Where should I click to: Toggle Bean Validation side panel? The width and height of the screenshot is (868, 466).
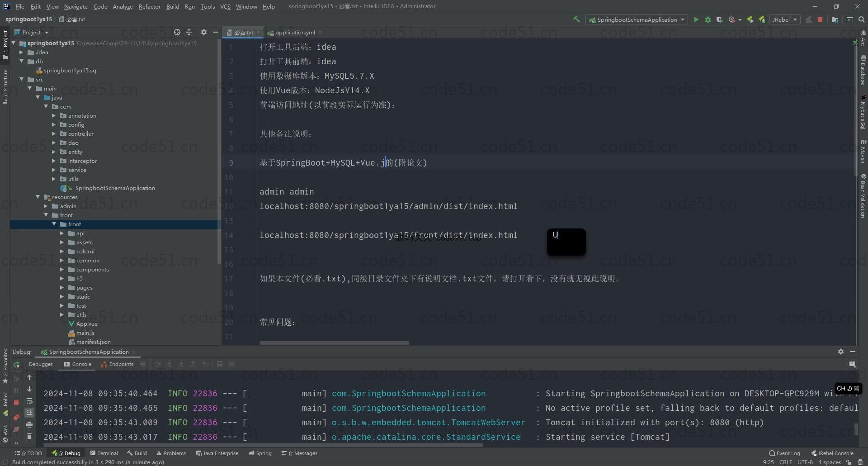863,195
